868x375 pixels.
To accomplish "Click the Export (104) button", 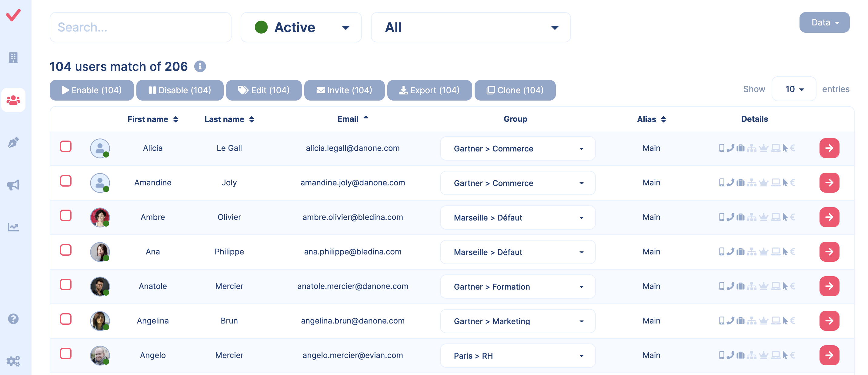I will point(429,90).
